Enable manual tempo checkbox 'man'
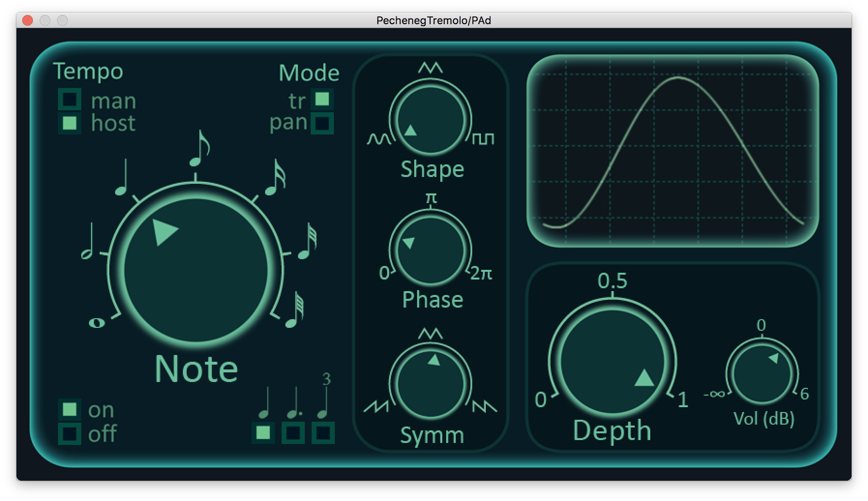868x501 pixels. [x=70, y=99]
